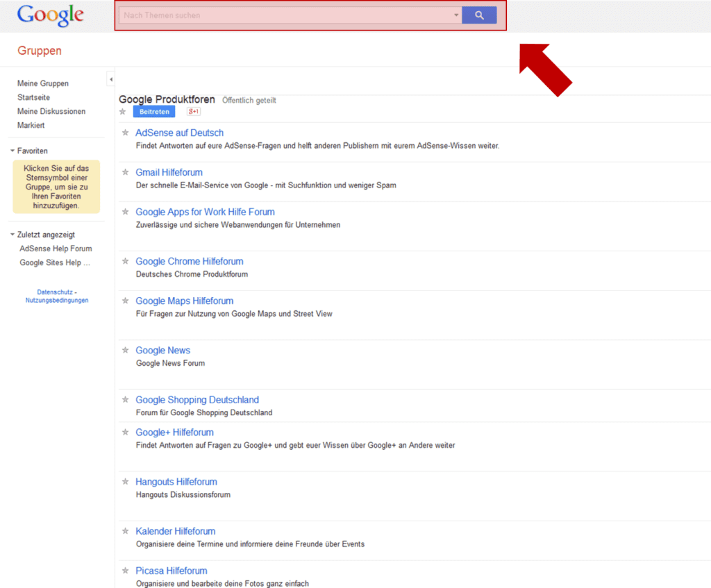Click 'Forum für Google Shopping Deutschland' text
The image size is (711, 588).
click(x=204, y=412)
